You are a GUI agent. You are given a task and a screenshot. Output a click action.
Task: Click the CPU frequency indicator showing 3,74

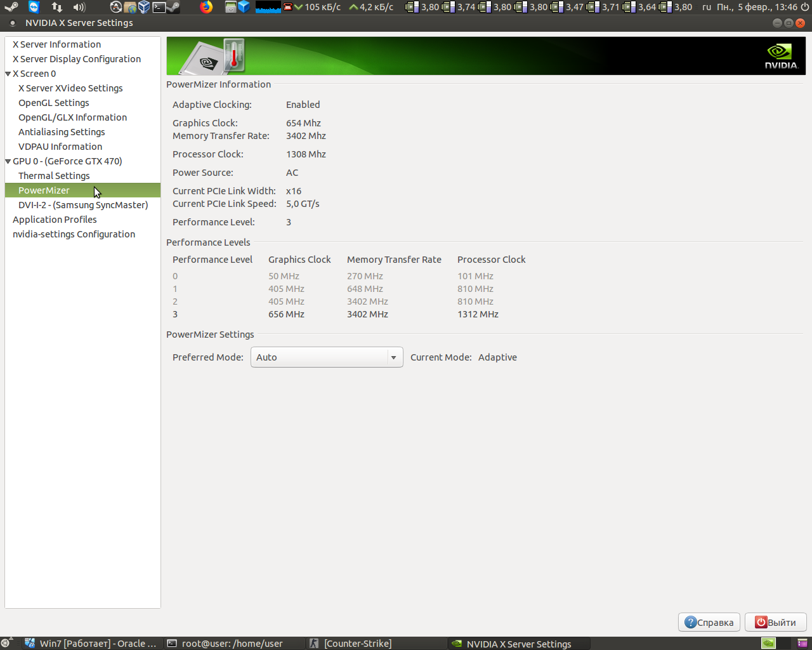(x=459, y=7)
